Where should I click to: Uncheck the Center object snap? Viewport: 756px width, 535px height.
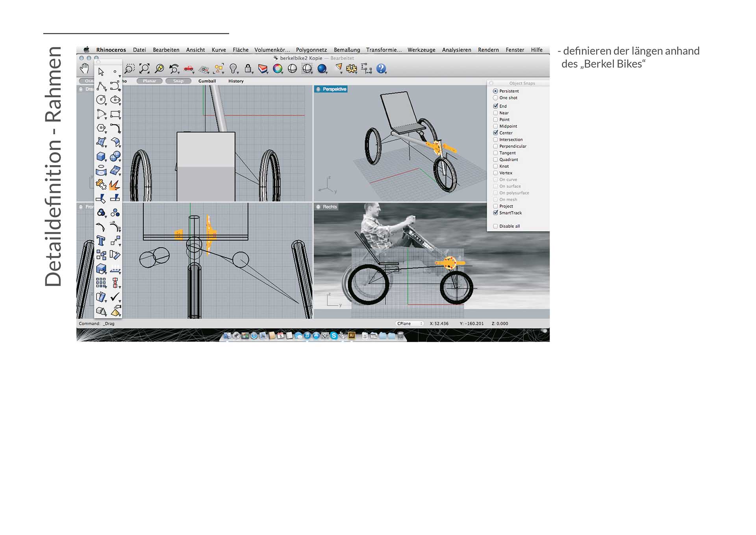tap(495, 133)
